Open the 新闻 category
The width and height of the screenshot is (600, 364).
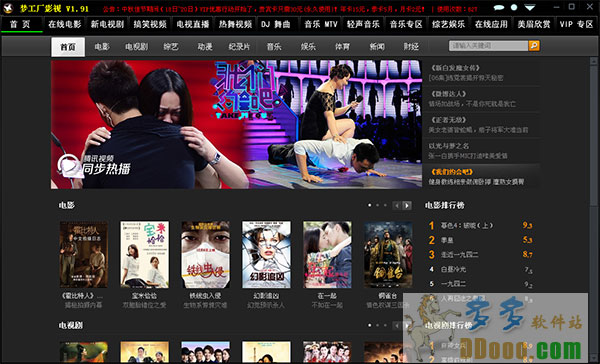pyautogui.click(x=377, y=47)
